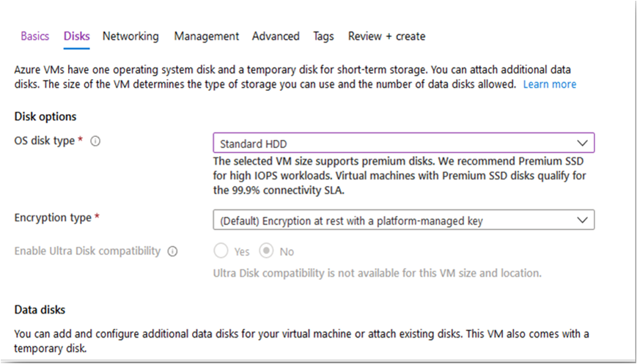Switch to the Basics tab
The width and height of the screenshot is (637, 364).
click(x=35, y=36)
